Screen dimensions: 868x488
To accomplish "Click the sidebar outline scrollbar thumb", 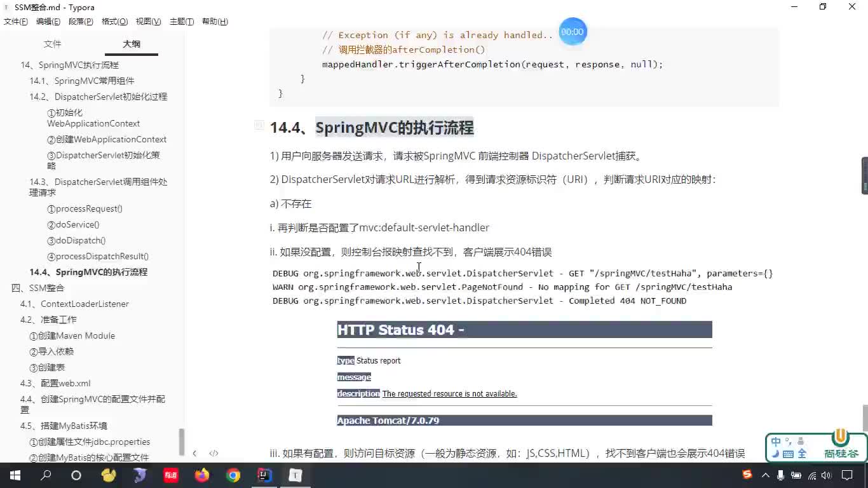I will (181, 441).
